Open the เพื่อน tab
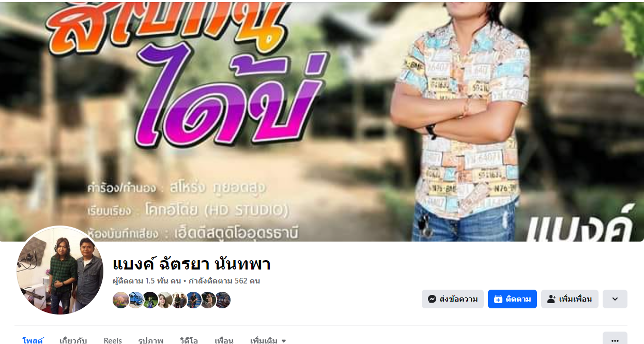The width and height of the screenshot is (644, 344). click(x=224, y=340)
